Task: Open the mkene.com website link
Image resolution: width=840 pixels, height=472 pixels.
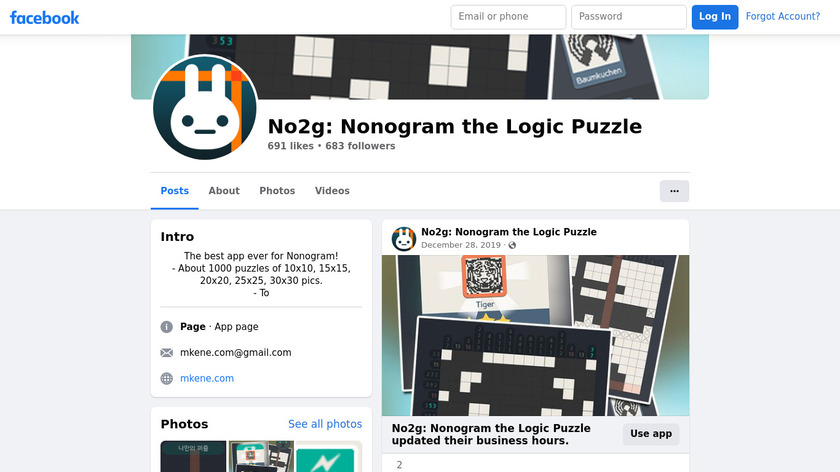Action: (207, 378)
